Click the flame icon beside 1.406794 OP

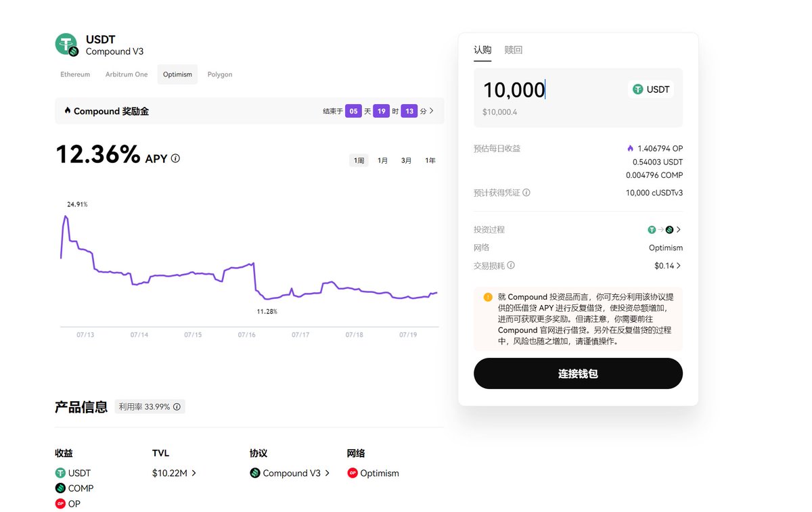tap(630, 148)
